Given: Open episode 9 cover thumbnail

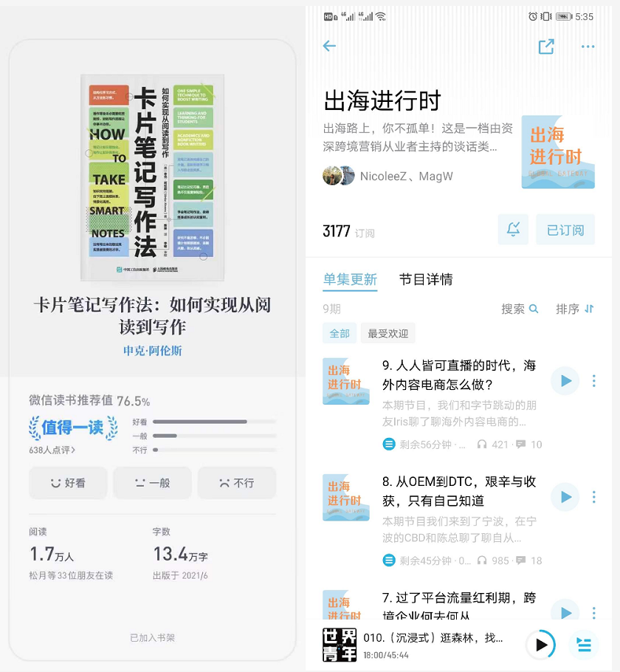Looking at the screenshot, I should 345,381.
